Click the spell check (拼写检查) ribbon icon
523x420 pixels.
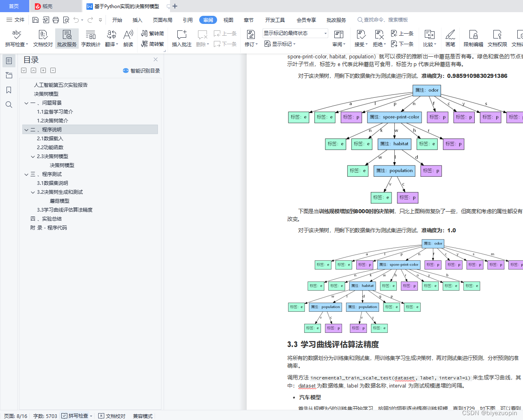click(x=17, y=34)
